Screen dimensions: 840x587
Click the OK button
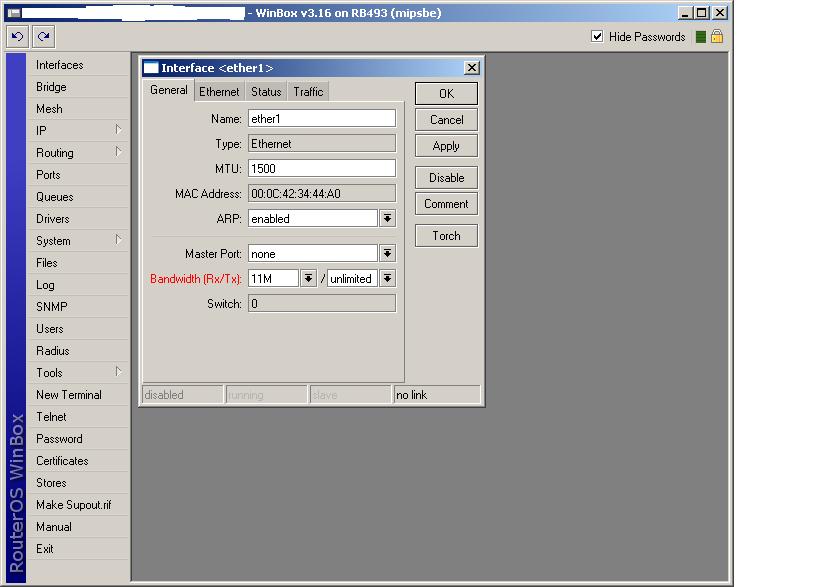446,94
